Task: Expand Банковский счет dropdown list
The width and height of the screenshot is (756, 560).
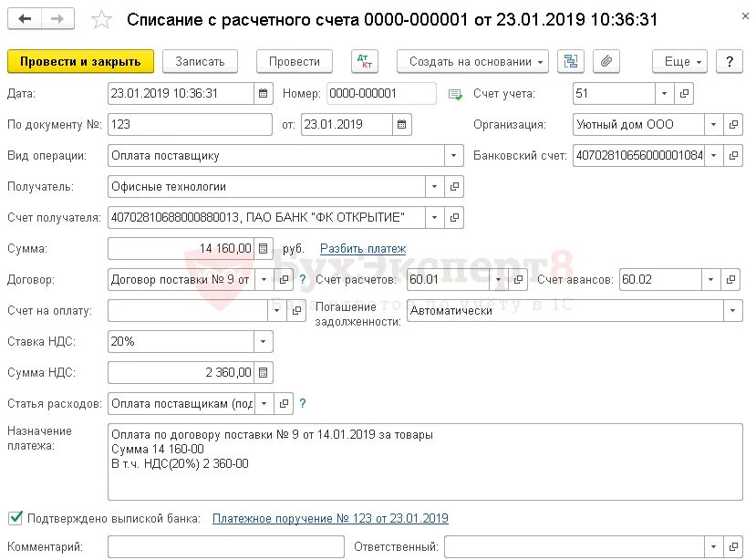Action: click(713, 156)
